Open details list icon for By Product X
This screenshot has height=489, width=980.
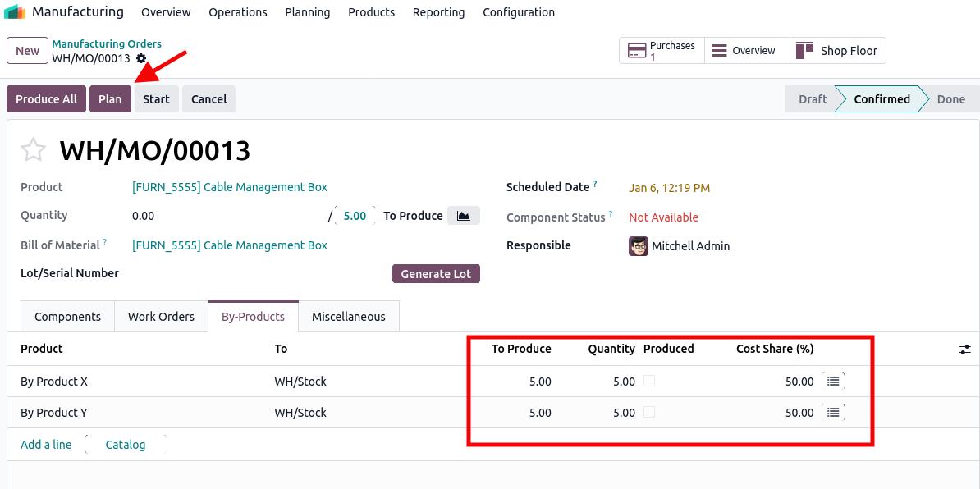[x=833, y=381]
